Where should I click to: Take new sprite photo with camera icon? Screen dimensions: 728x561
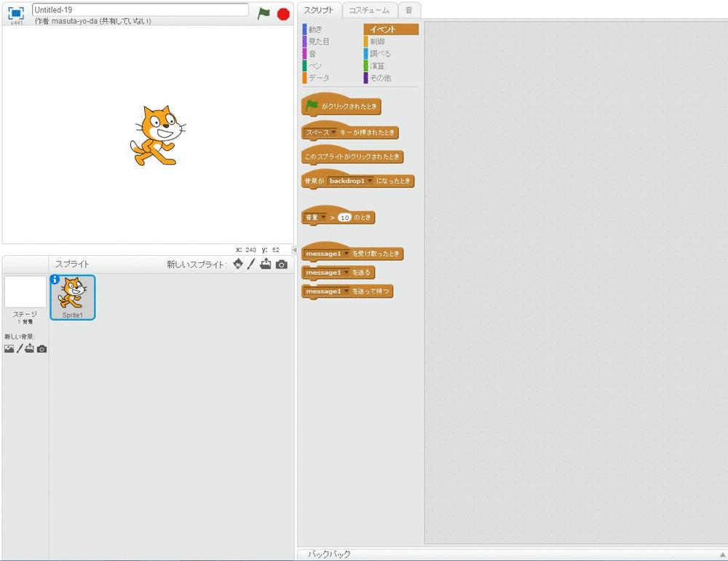(281, 264)
